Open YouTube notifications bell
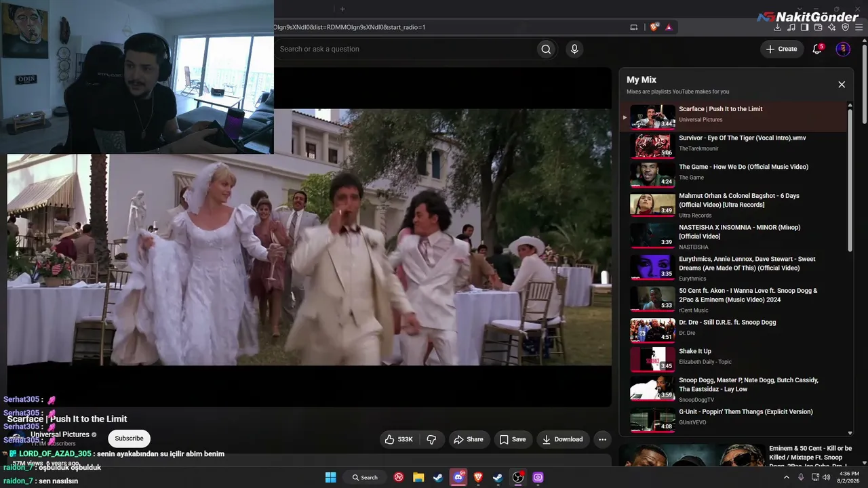Viewport: 868px width, 488px height. pyautogui.click(x=817, y=49)
